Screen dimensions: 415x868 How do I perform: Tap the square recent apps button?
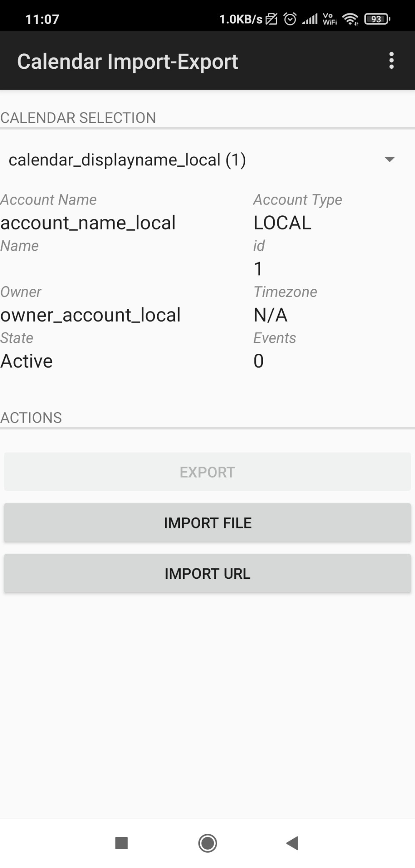[x=121, y=843]
